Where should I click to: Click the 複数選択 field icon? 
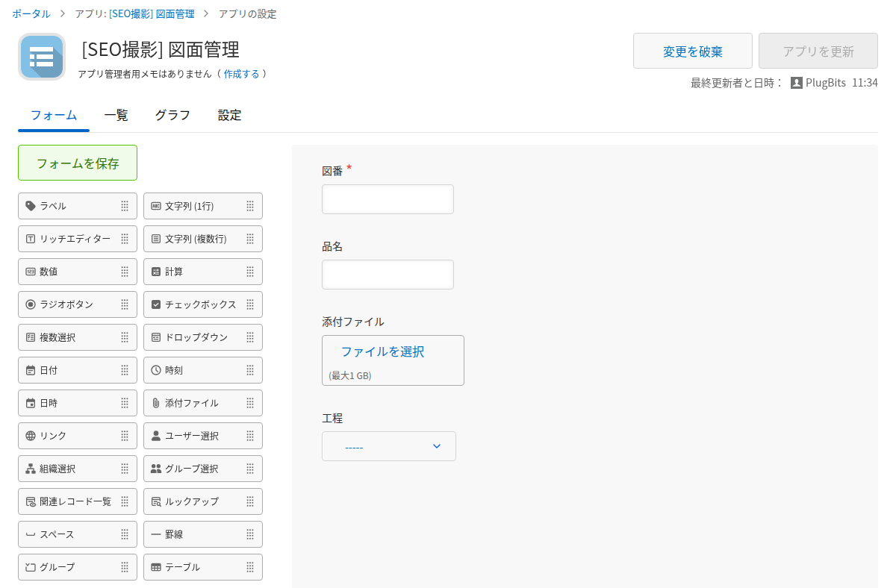tap(31, 337)
